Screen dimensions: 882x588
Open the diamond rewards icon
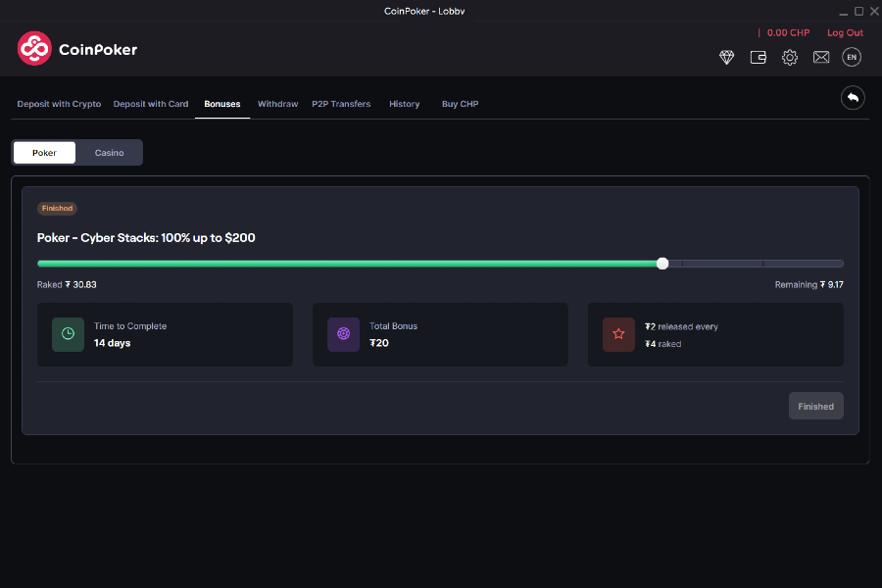[726, 58]
